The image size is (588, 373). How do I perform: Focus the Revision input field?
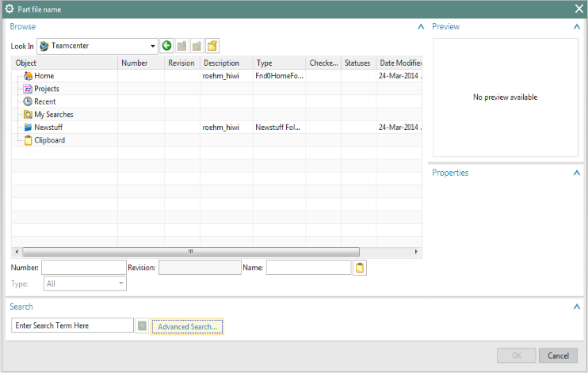point(200,268)
